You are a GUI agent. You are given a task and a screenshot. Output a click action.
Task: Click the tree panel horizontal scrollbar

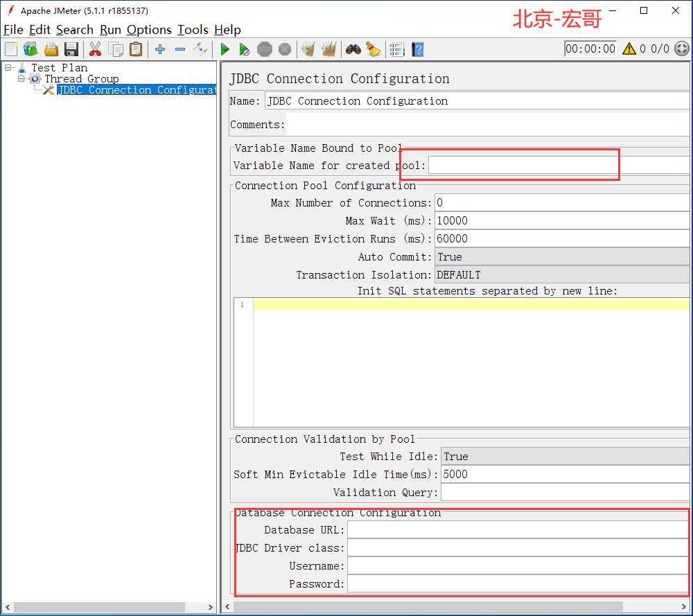tap(99, 607)
